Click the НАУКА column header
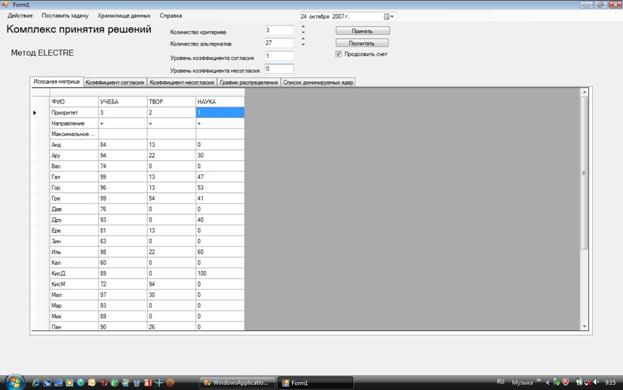623x390 pixels. [220, 102]
